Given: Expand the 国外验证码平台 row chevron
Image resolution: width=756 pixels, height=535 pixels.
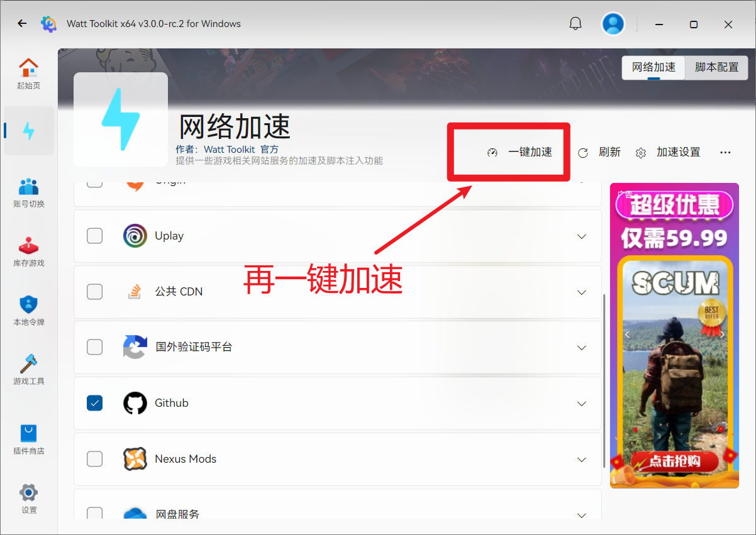Looking at the screenshot, I should click(582, 348).
